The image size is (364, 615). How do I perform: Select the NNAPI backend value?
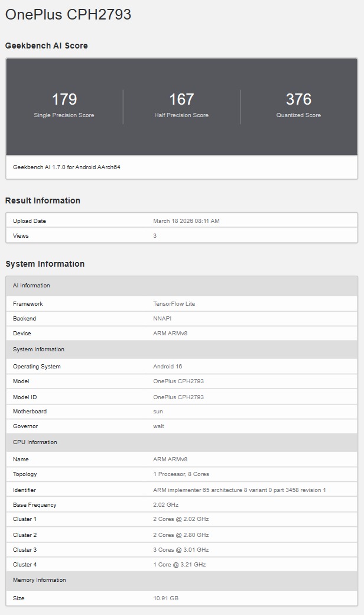pos(162,319)
